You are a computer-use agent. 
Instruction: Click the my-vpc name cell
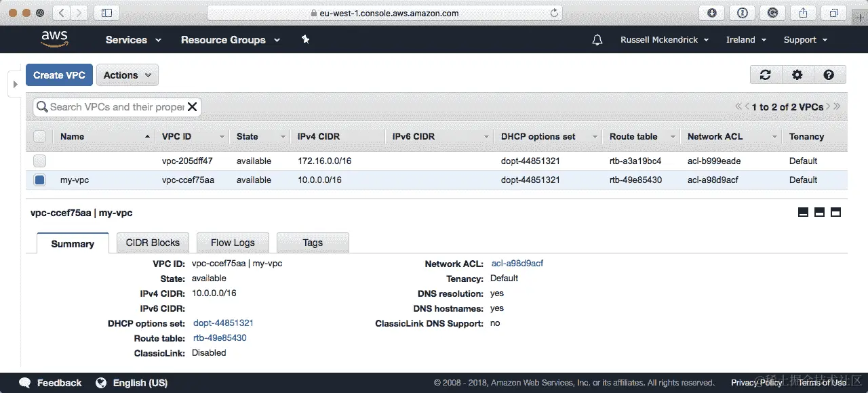[75, 180]
